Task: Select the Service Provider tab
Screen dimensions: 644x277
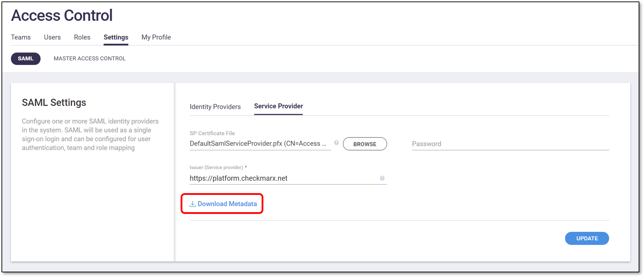Action: coord(279,106)
